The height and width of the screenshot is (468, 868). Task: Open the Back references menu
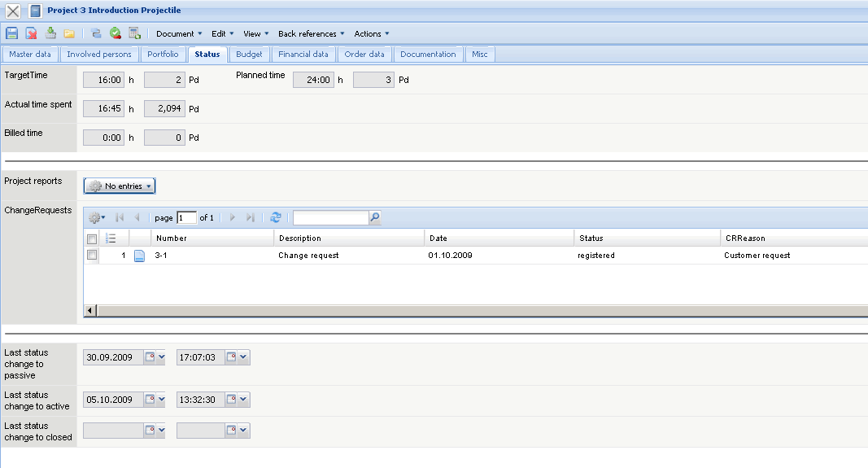(x=311, y=33)
